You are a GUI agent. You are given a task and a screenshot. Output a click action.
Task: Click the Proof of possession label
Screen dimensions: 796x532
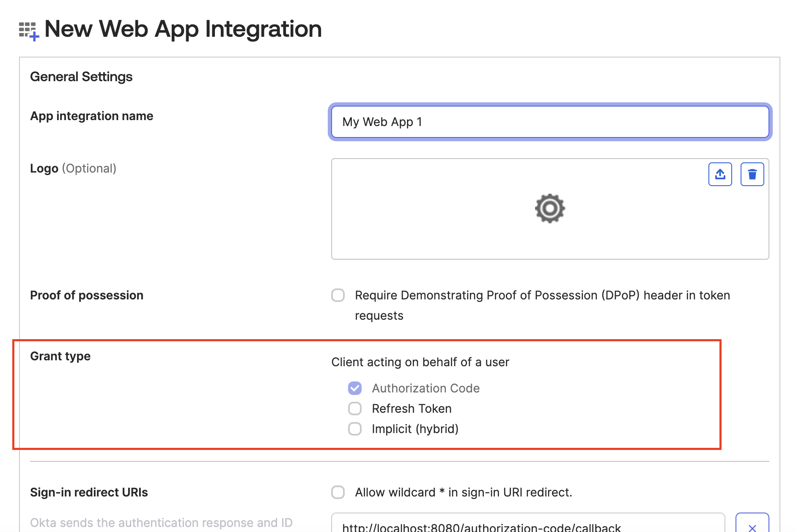[86, 295]
